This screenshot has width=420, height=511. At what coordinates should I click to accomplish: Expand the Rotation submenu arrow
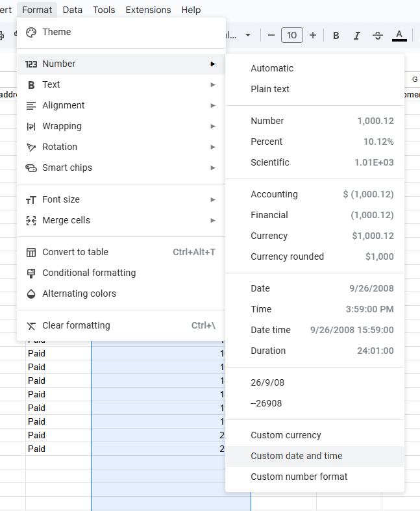click(213, 147)
